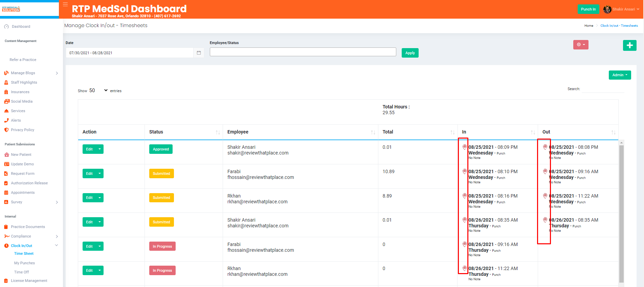The height and width of the screenshot is (287, 644).
Task: Open the Time Sheet submenu item
Action: pos(24,253)
